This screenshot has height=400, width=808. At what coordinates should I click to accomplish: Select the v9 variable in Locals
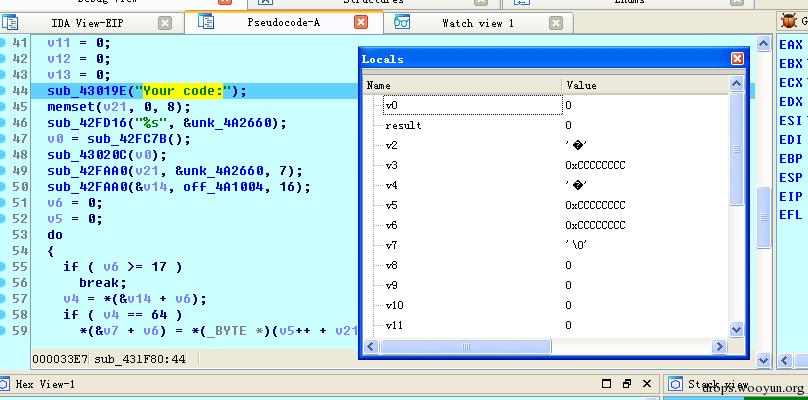click(392, 286)
